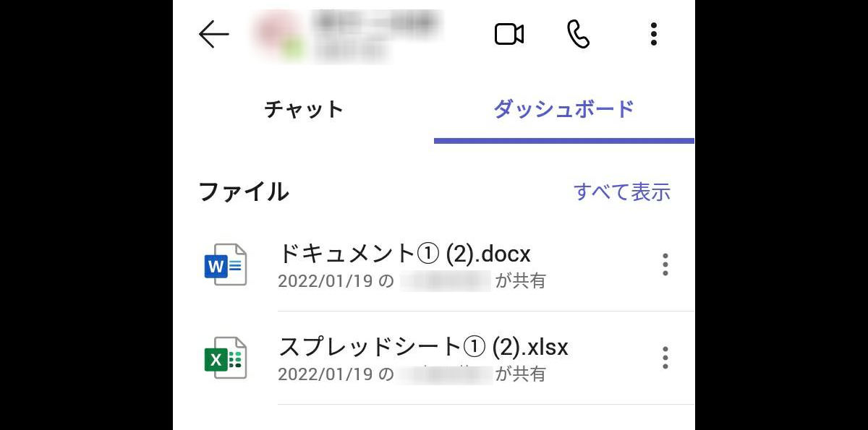The width and height of the screenshot is (868, 430).
Task: Open the file スプレッドシート① (2).xlsx
Action: (x=423, y=347)
